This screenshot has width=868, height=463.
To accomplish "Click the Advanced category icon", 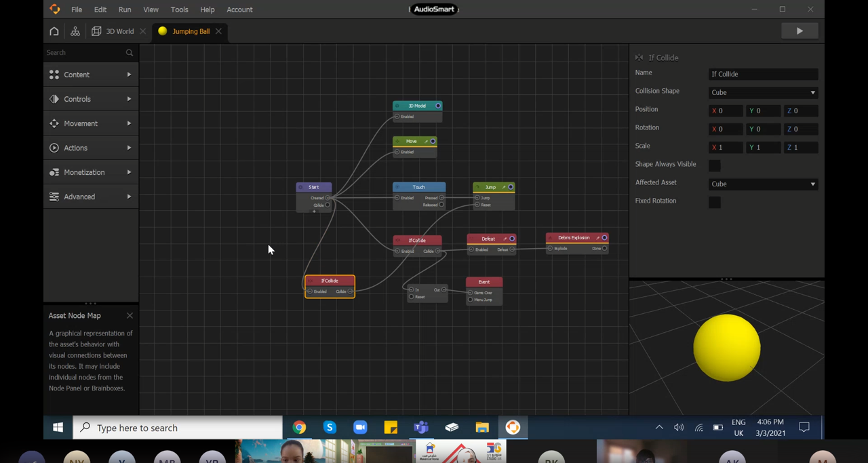I will 54,197.
